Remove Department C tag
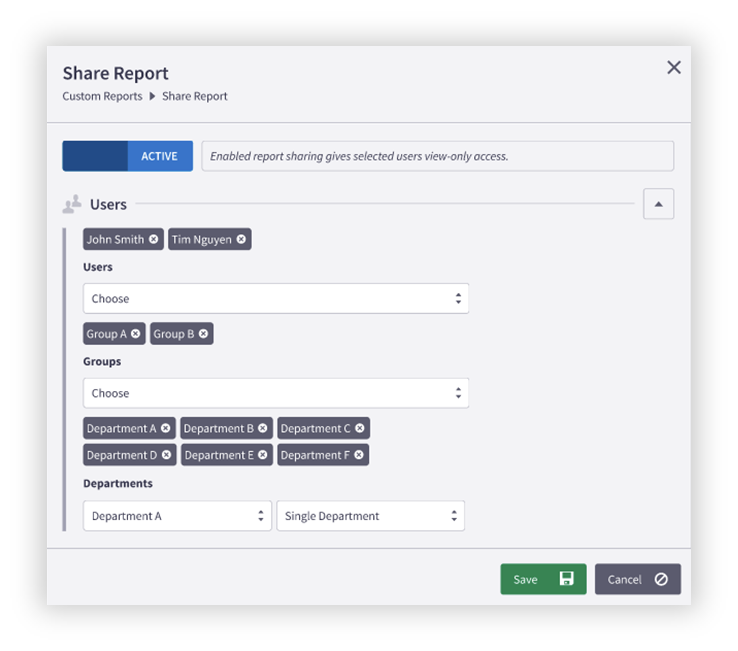The width and height of the screenshot is (738, 651). click(x=360, y=429)
